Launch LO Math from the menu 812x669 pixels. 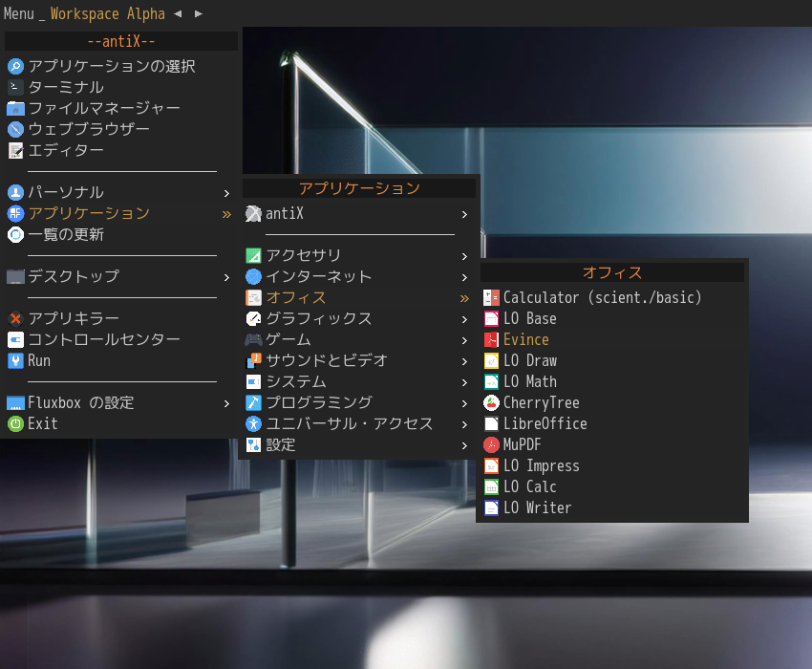pyautogui.click(x=612, y=381)
